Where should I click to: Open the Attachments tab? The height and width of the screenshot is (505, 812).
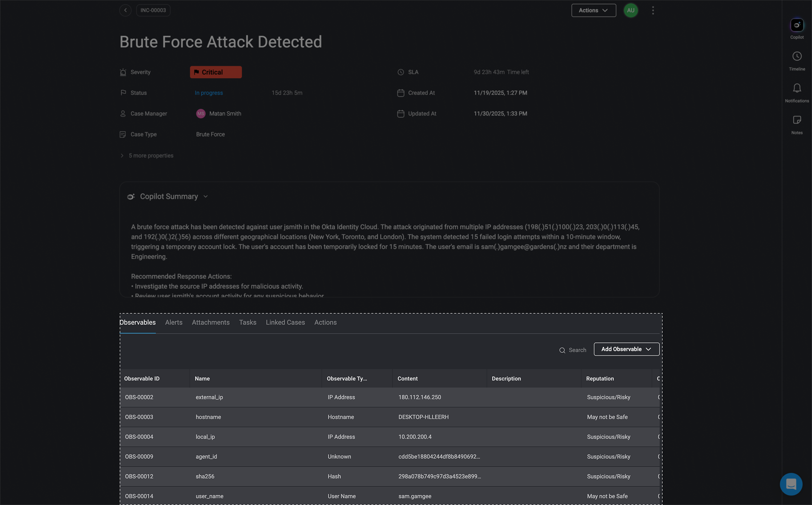[211, 323]
